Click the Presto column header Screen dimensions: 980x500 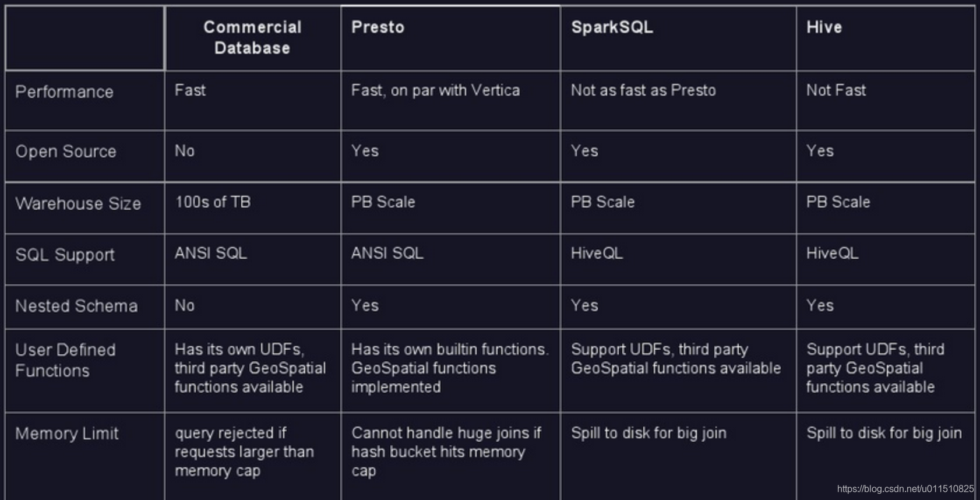click(450, 38)
